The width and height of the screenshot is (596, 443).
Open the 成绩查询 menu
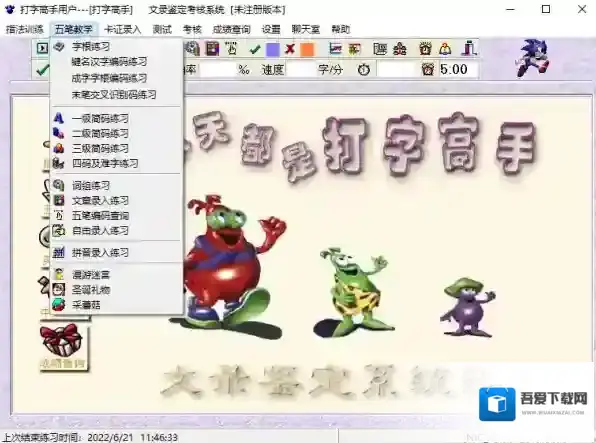231,29
